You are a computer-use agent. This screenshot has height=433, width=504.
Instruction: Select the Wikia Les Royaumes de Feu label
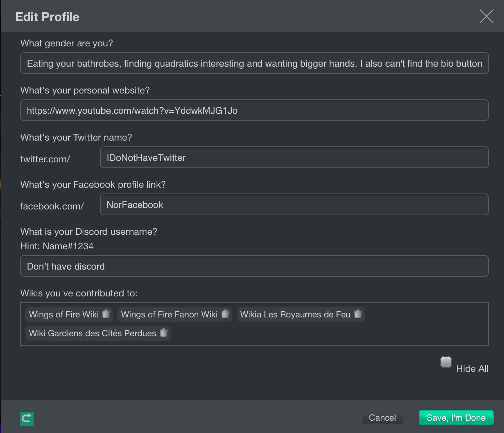tap(295, 315)
